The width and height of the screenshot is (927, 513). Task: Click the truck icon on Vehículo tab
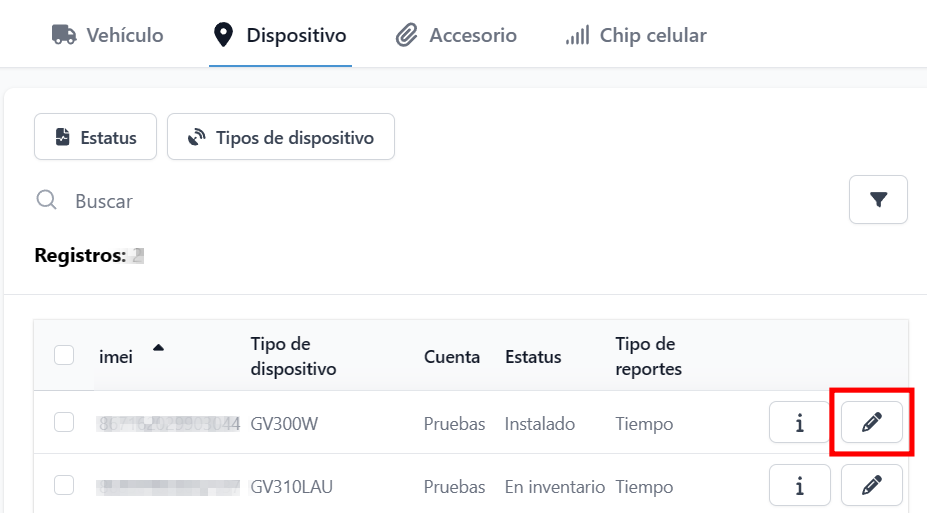64,35
